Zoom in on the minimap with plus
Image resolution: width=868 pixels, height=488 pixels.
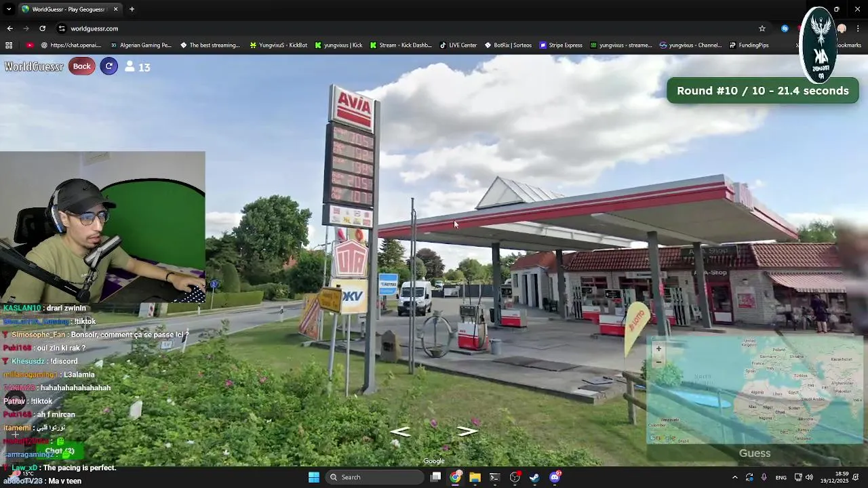pyautogui.click(x=658, y=349)
